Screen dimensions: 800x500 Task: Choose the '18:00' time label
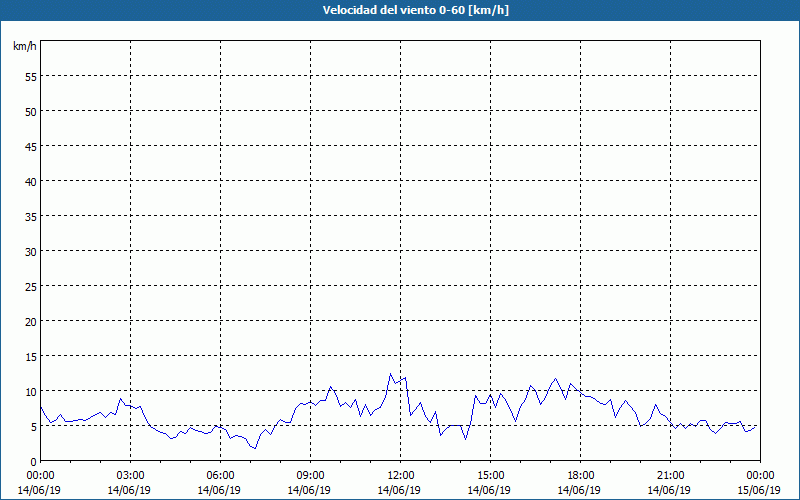(580, 476)
